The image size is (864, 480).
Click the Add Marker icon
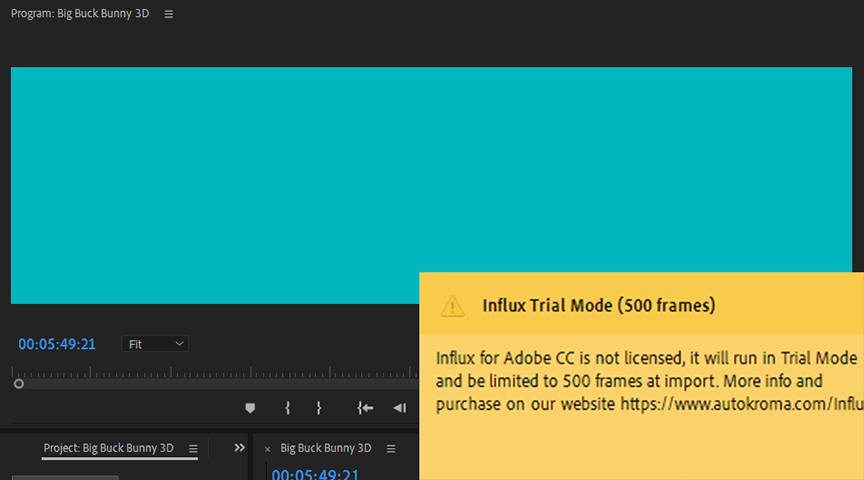coord(250,408)
